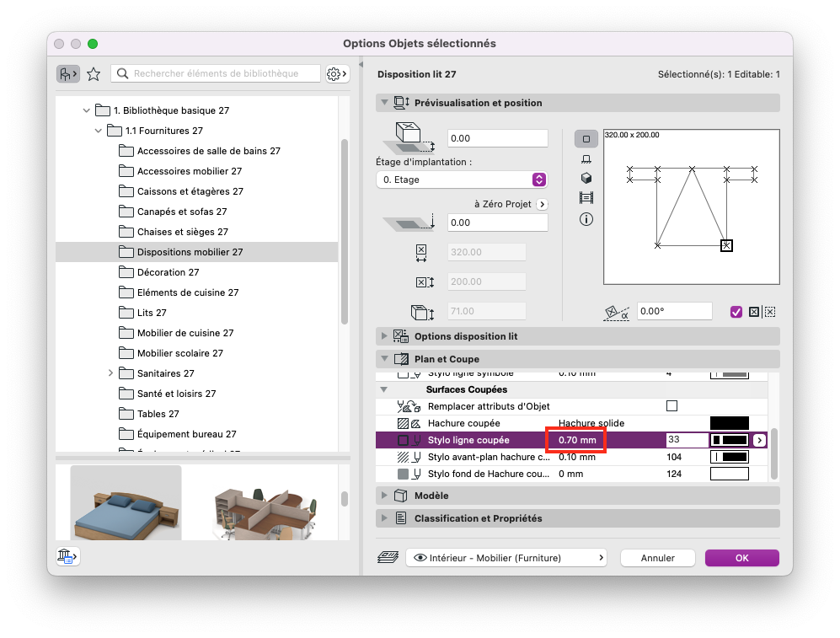Open the Dispositions mobilier 27 folder

(196, 252)
